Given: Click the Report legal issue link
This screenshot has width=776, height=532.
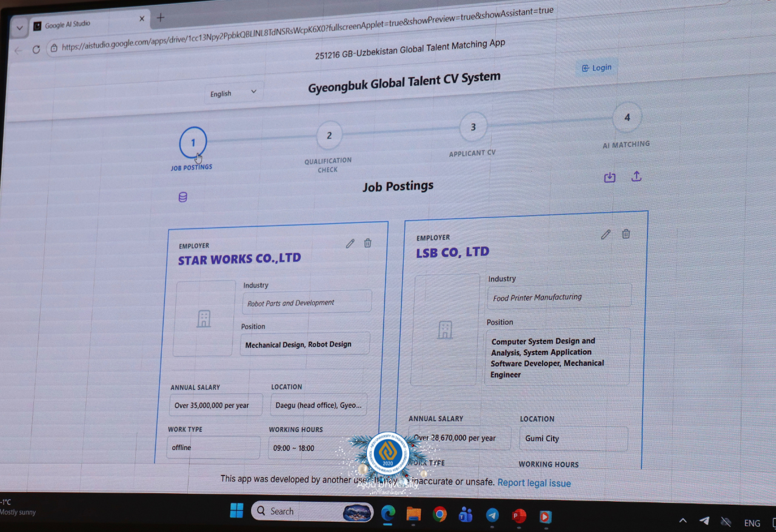Looking at the screenshot, I should (x=533, y=483).
